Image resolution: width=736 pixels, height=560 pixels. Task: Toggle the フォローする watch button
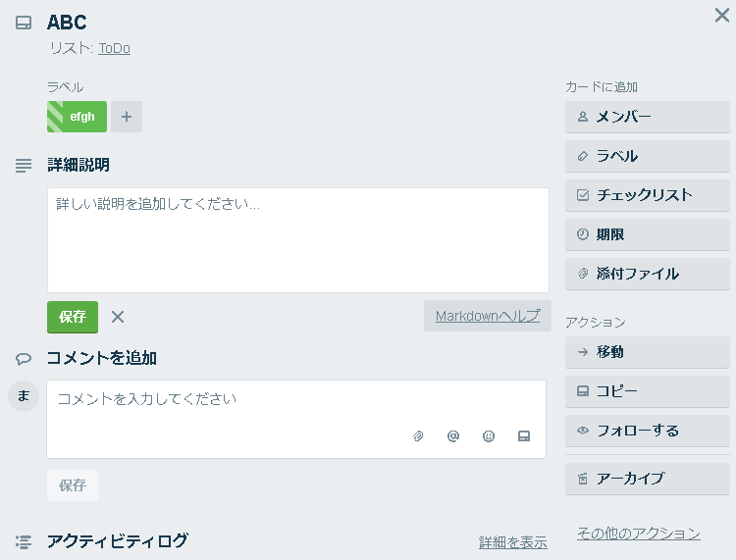(x=647, y=431)
